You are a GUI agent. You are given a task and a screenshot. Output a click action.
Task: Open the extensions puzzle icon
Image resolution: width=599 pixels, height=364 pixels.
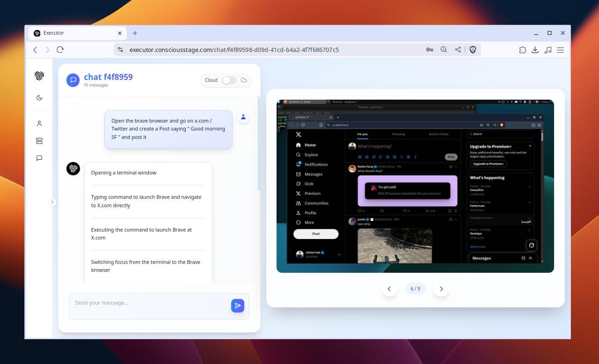(x=522, y=50)
